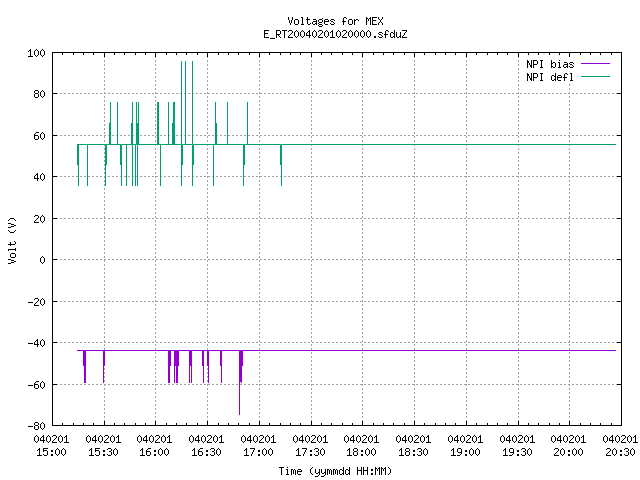The width and height of the screenshot is (640, 480).
Task: Click the y-axis tick label '80'
Action: [39, 94]
